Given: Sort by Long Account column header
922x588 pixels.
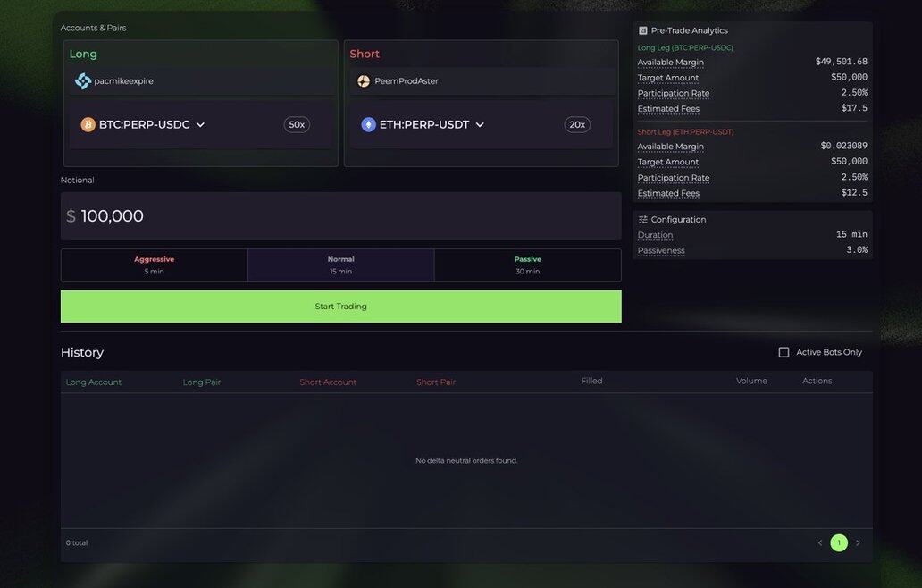Looking at the screenshot, I should tap(94, 382).
